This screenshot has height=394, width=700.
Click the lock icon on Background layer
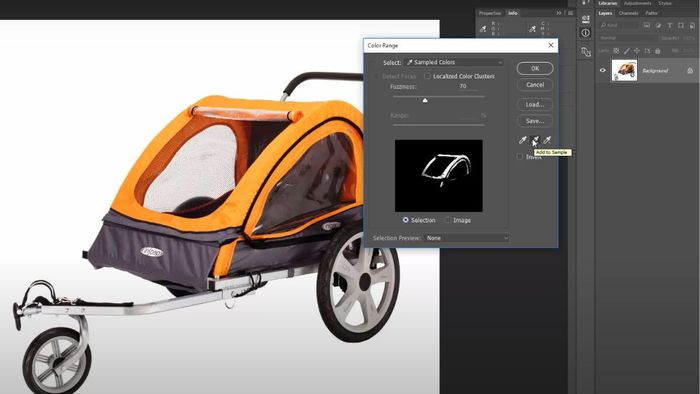[690, 71]
